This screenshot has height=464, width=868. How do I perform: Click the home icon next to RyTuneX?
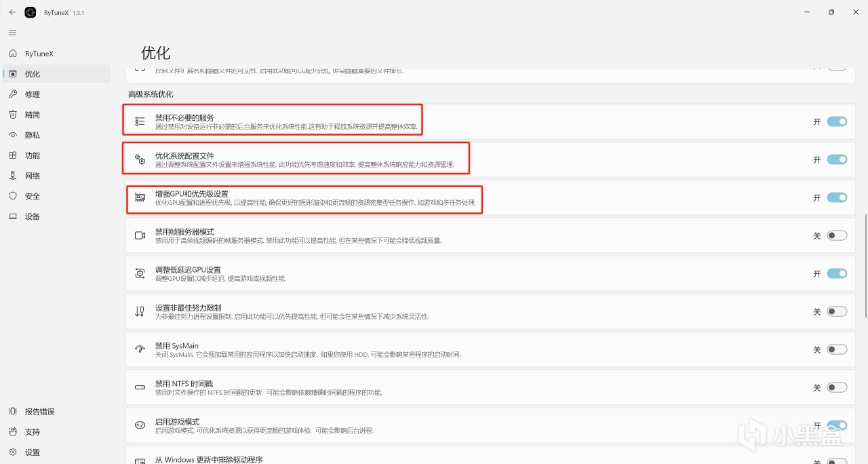point(13,54)
